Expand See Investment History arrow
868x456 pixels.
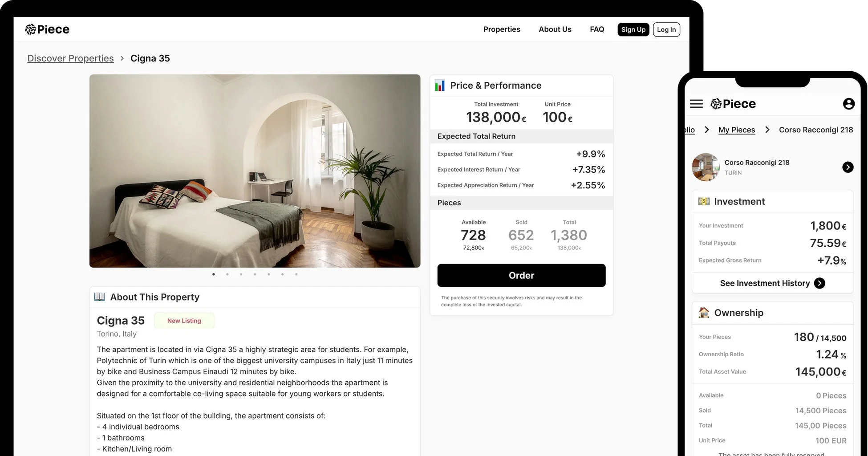819,283
